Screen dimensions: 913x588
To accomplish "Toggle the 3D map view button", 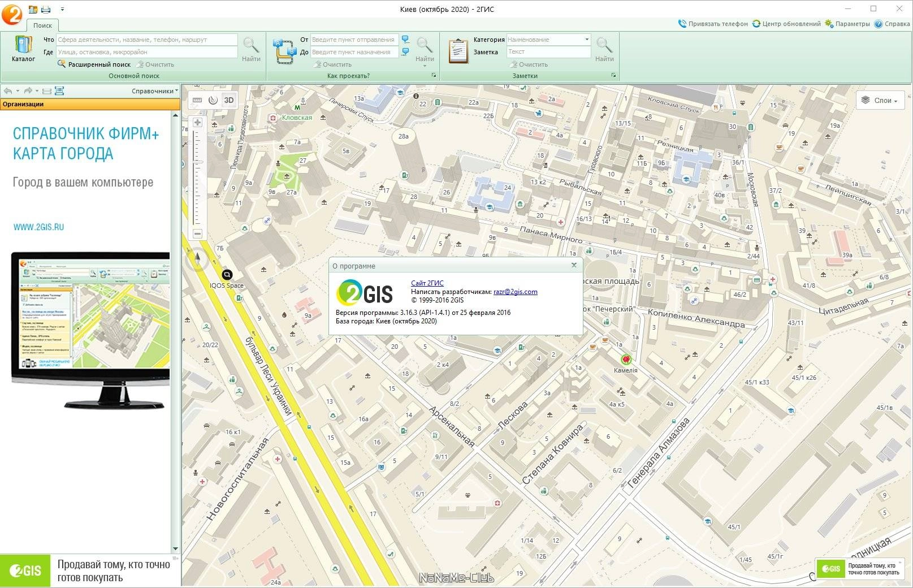I will point(229,100).
